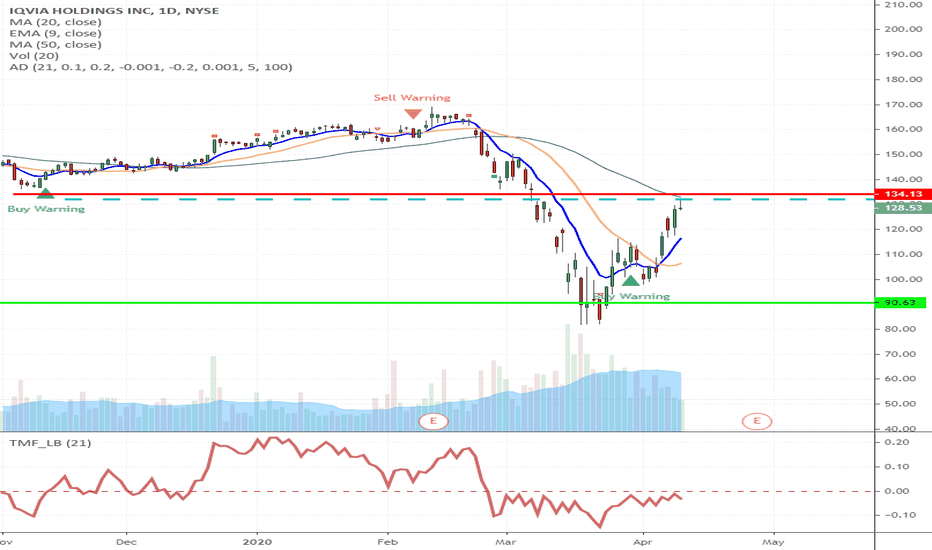Click the May date axis label

pyautogui.click(x=773, y=542)
